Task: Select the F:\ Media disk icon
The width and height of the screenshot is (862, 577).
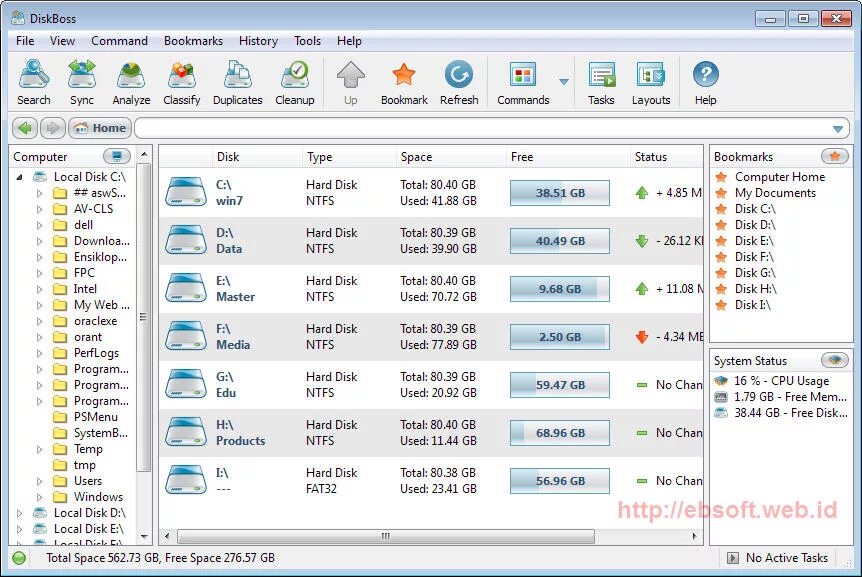Action: (186, 336)
